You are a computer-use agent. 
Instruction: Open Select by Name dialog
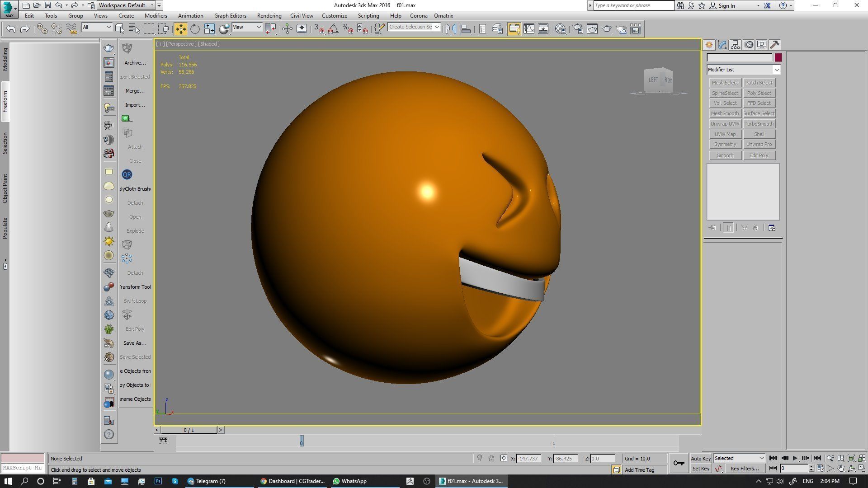[134, 29]
